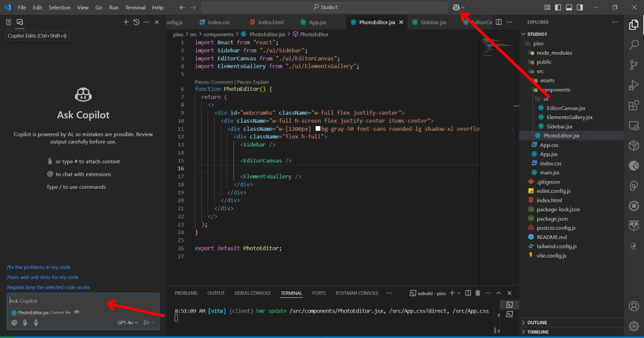Open Remote Explorer view icon
The height and width of the screenshot is (338, 644).
(x=634, y=126)
